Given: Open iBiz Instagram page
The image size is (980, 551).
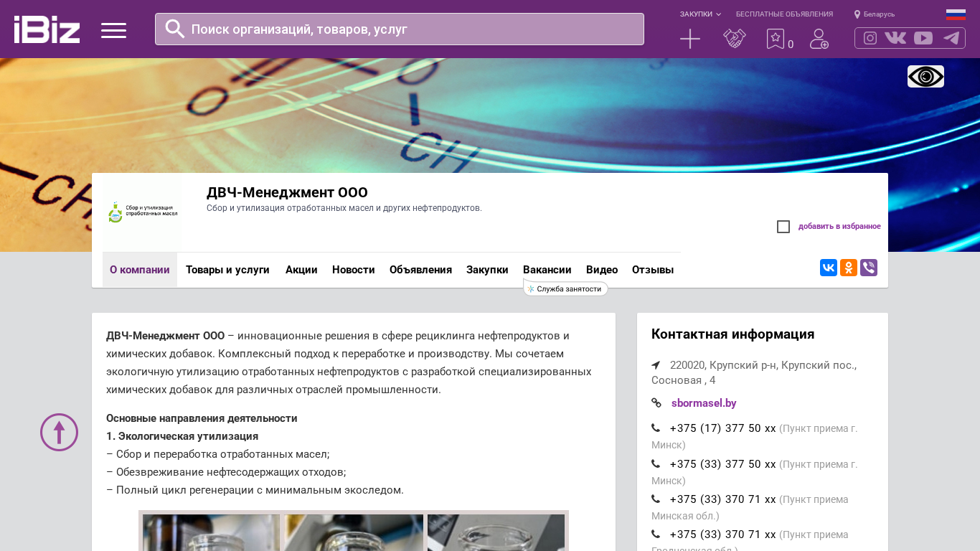Looking at the screenshot, I should point(870,38).
